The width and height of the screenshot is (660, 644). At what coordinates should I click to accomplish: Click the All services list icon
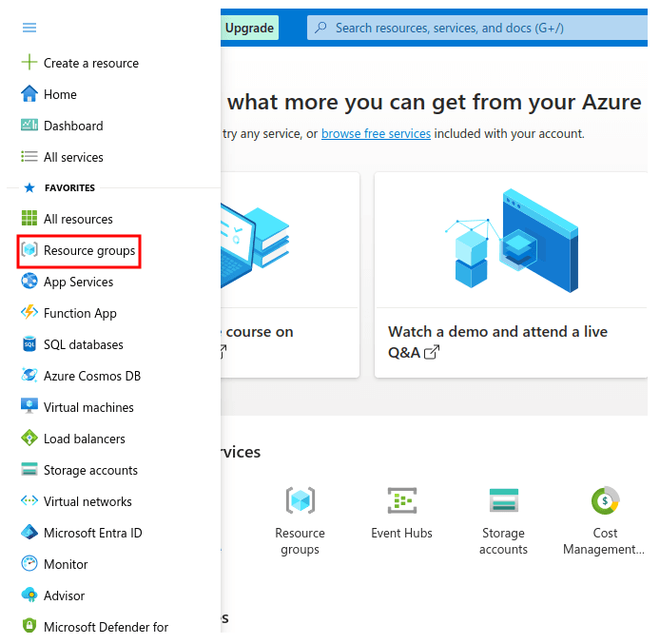[29, 157]
